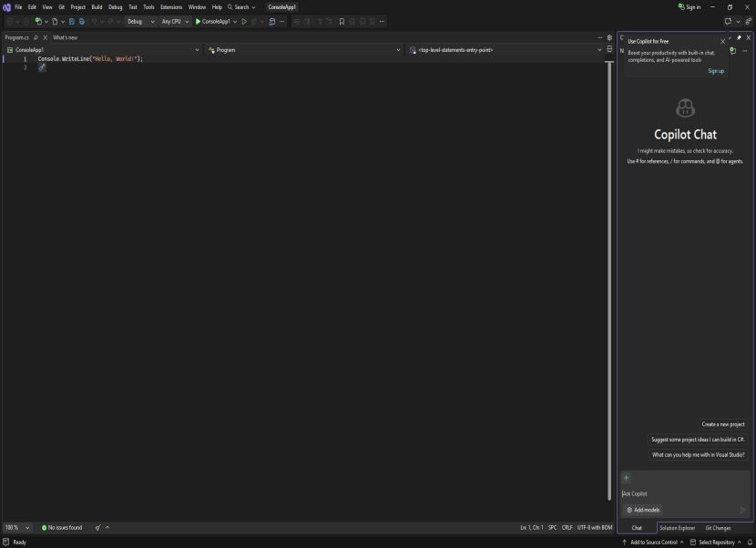Click the Find in Files toolbar icon
This screenshot has height=548, width=756.
[x=272, y=21]
